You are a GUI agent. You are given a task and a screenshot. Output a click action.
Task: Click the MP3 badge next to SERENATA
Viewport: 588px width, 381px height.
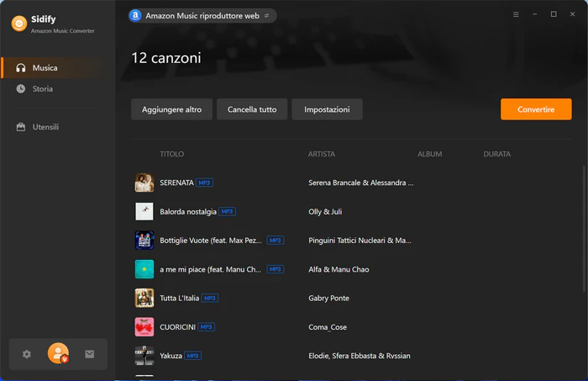pos(204,183)
